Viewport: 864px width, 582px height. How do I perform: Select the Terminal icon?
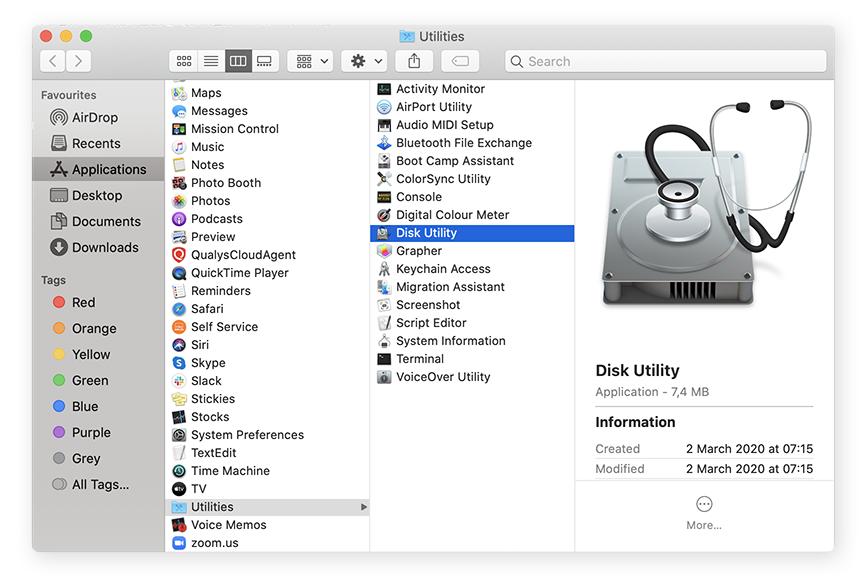tap(384, 359)
